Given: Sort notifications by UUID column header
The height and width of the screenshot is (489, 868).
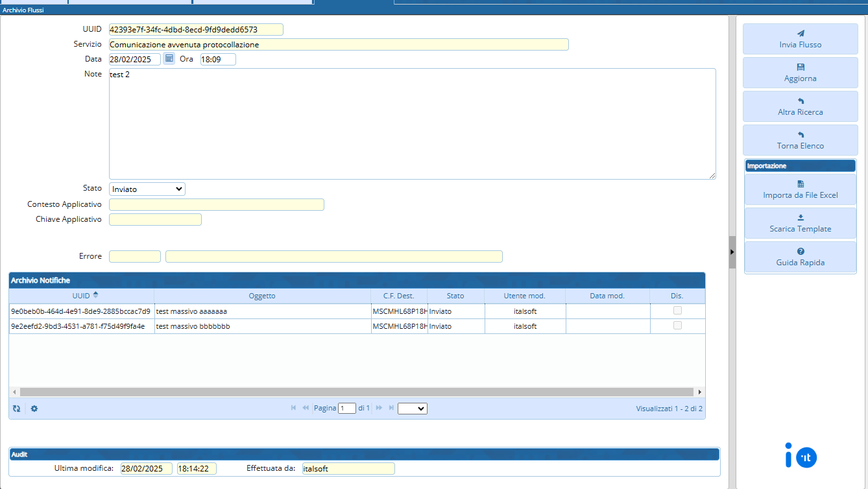Looking at the screenshot, I should [82, 296].
